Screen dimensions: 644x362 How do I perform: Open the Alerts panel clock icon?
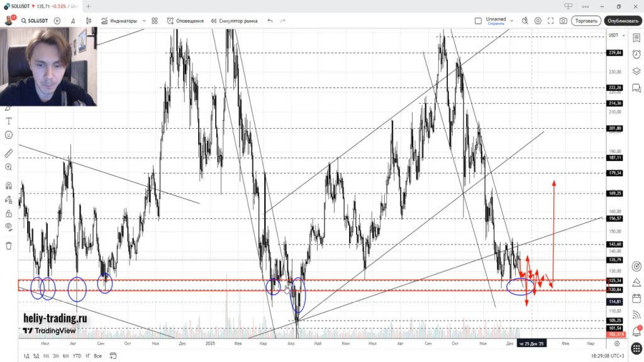[636, 55]
